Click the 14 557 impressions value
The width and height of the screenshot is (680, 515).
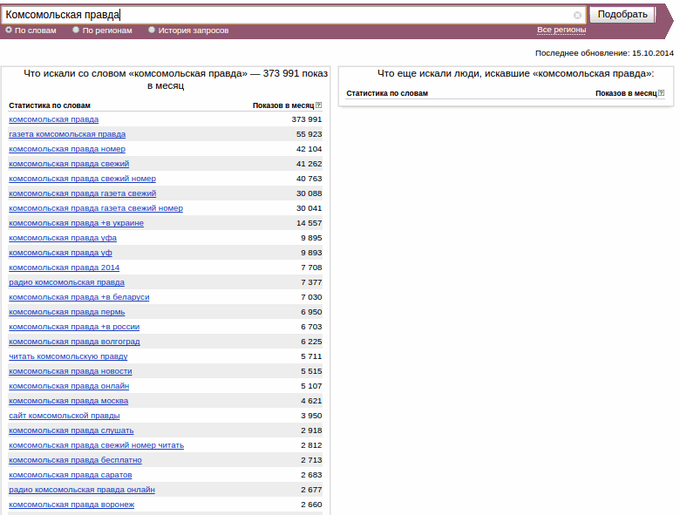[x=309, y=223]
